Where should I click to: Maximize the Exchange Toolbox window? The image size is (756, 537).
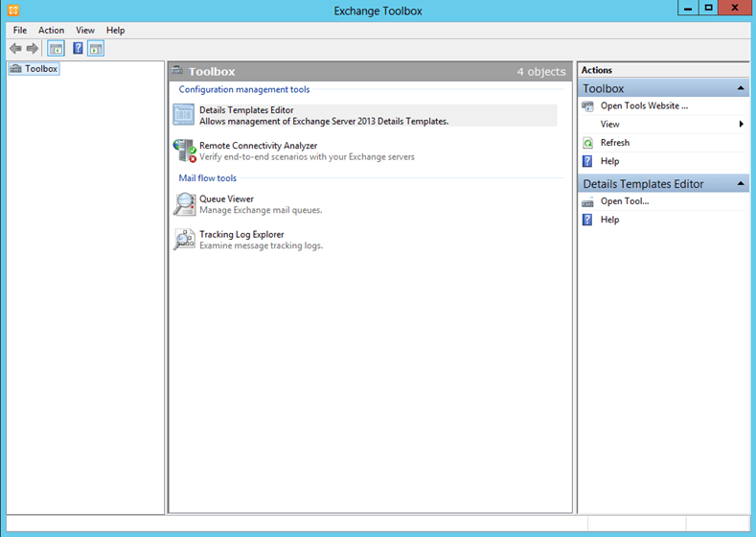[x=708, y=9]
